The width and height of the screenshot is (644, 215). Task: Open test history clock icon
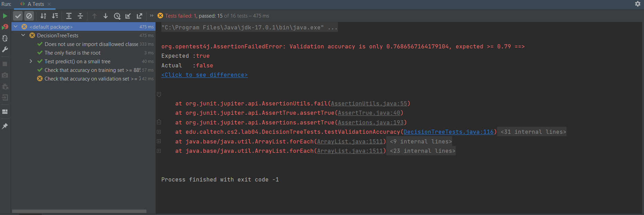pos(117,16)
